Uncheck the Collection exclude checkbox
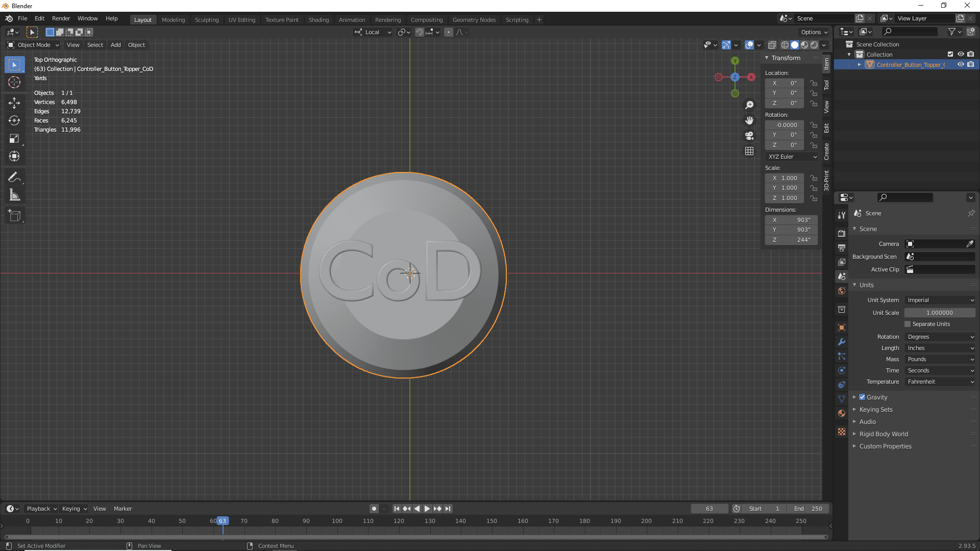 (x=950, y=54)
